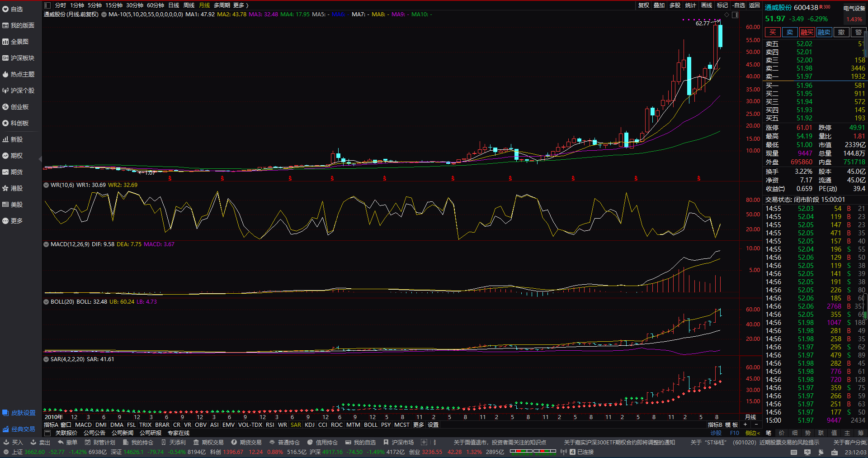Toggle 叠加 overlay mode
The height and width of the screenshot is (458, 868).
[659, 5]
